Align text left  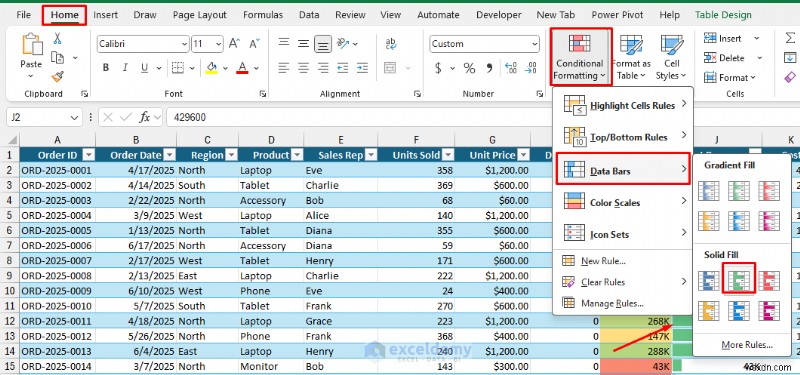[284, 67]
